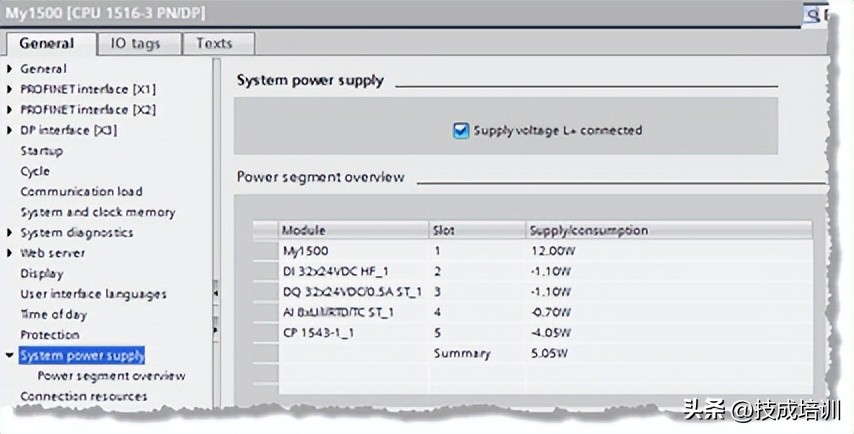Open Connection resources entry
Image resolution: width=854 pixels, height=434 pixels.
84,396
